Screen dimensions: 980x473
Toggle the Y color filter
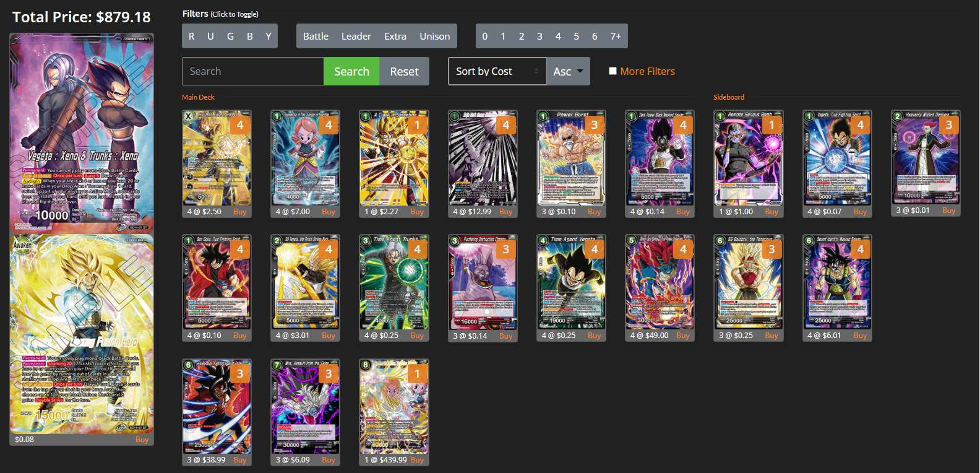pos(269,37)
